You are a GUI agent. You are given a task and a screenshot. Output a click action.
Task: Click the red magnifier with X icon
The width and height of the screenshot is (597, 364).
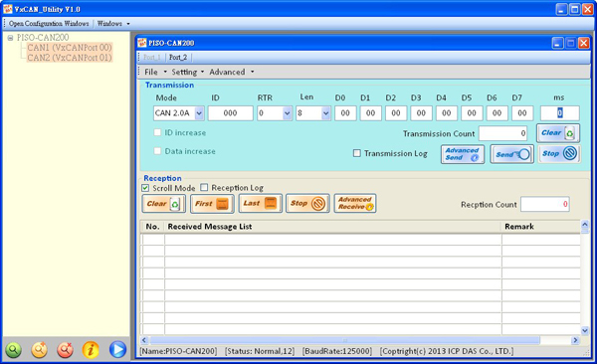[65, 349]
